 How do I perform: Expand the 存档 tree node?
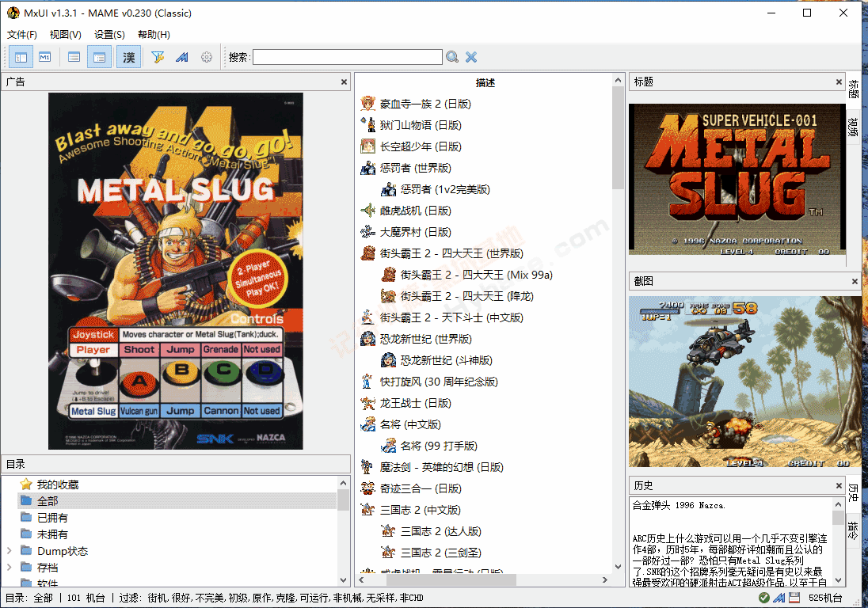[9, 568]
